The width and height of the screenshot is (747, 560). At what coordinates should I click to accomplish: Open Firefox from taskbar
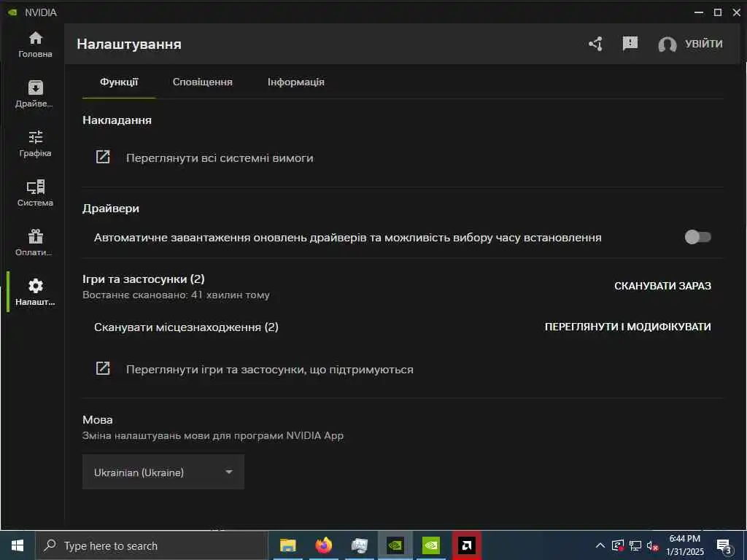click(323, 545)
